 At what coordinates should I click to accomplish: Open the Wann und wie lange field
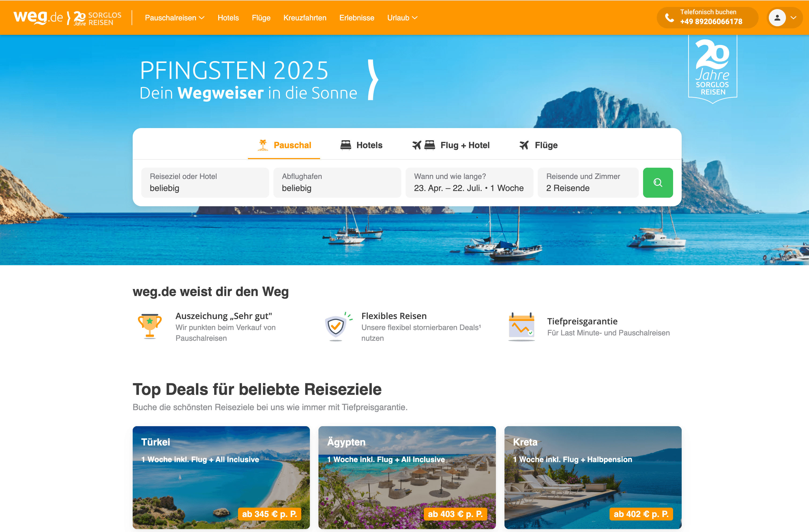click(x=469, y=182)
